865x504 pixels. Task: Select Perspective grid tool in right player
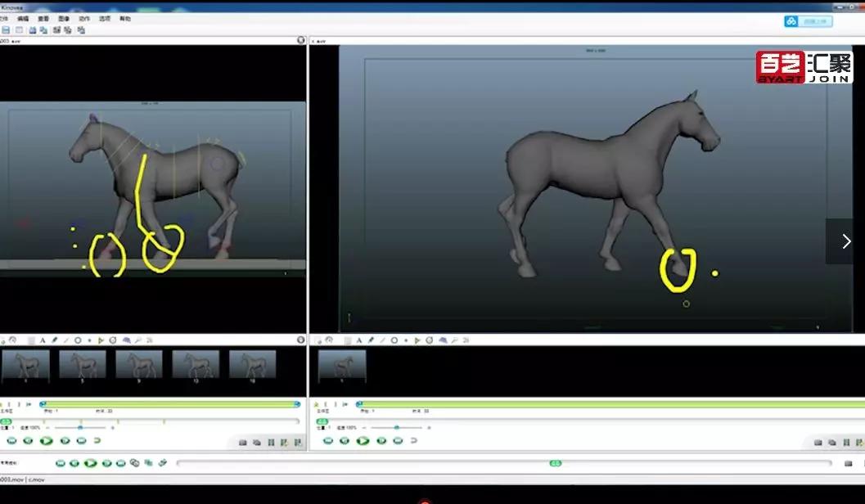click(443, 340)
